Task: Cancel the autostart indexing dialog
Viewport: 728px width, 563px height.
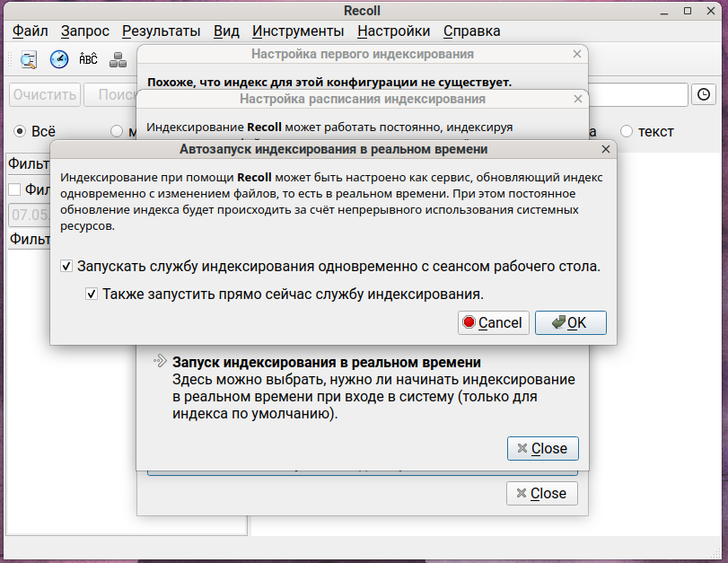Action: point(494,323)
